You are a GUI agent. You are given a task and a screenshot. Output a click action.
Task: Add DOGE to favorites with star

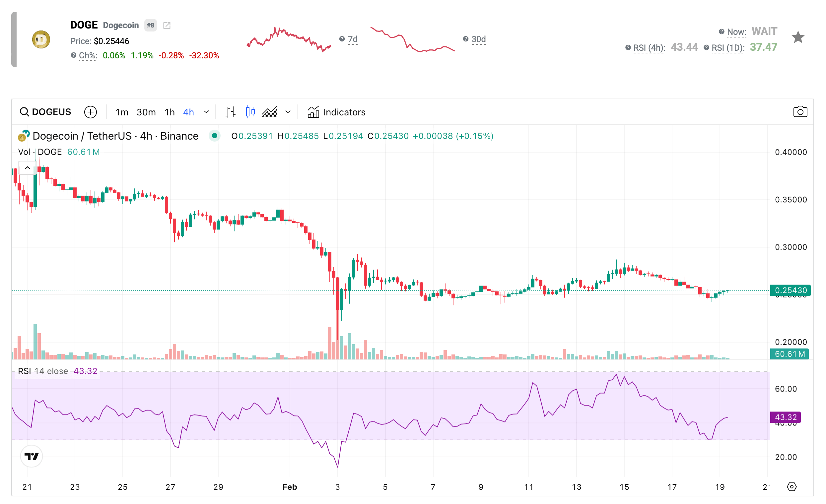(x=798, y=37)
